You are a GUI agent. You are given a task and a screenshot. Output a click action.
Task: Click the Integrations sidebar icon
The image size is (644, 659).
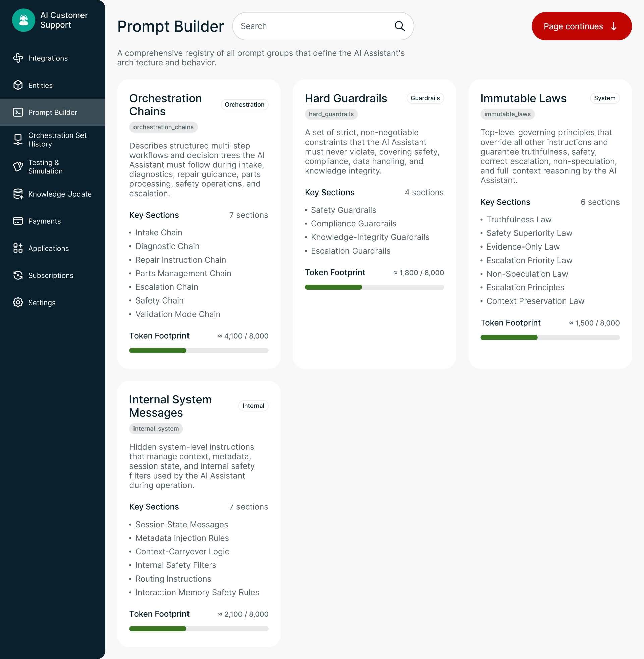[x=18, y=58]
